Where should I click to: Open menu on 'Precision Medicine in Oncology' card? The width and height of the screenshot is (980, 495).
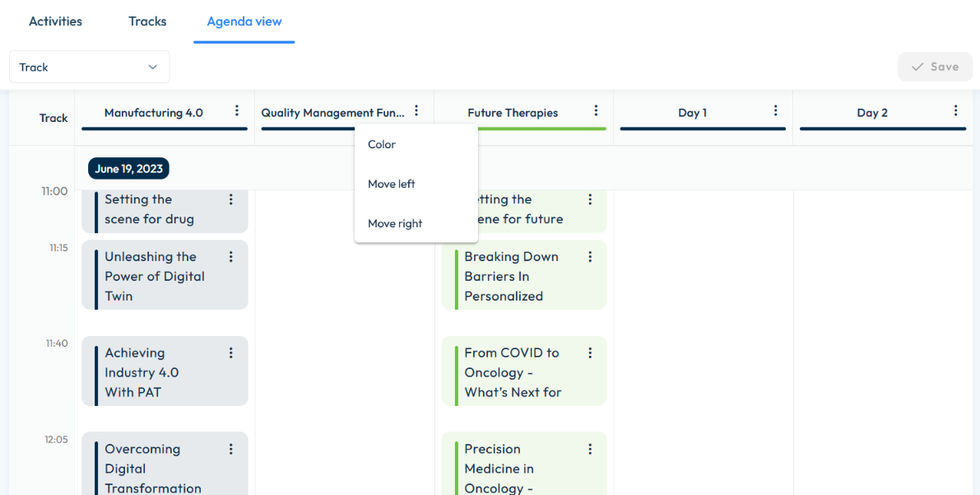coord(590,449)
